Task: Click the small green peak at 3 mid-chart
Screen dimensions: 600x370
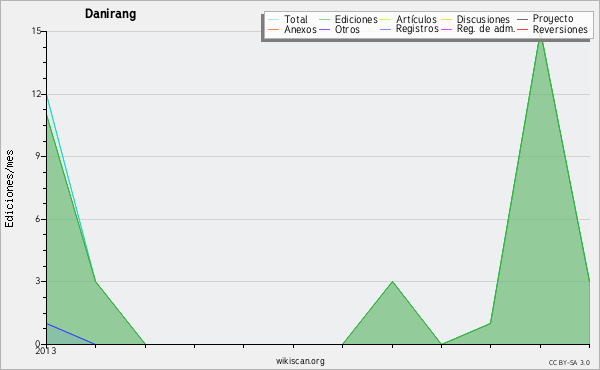Action: click(x=392, y=282)
